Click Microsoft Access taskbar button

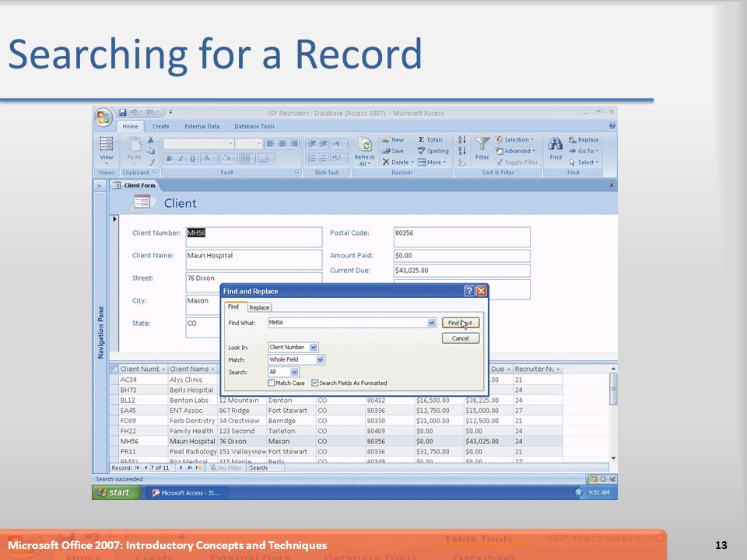pos(186,493)
